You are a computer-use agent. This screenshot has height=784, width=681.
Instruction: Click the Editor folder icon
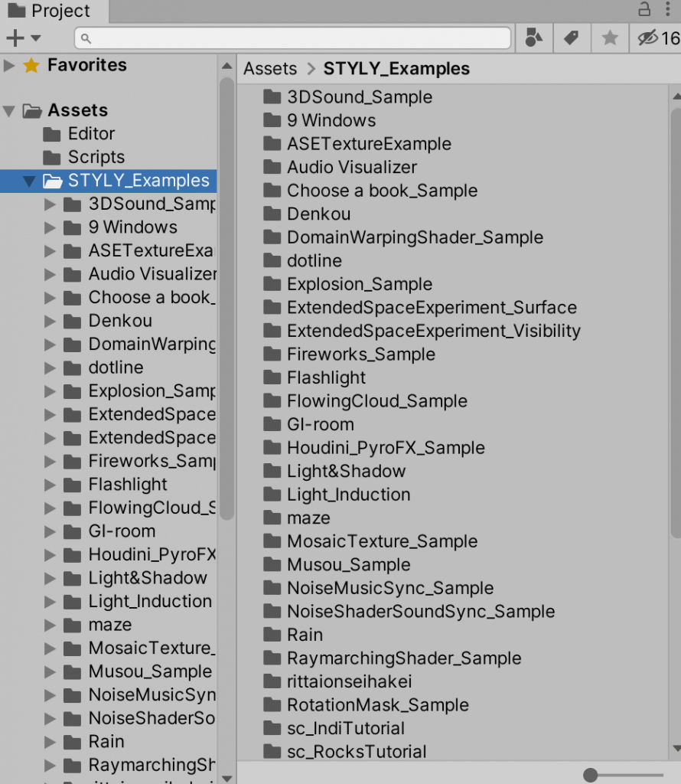click(x=52, y=134)
